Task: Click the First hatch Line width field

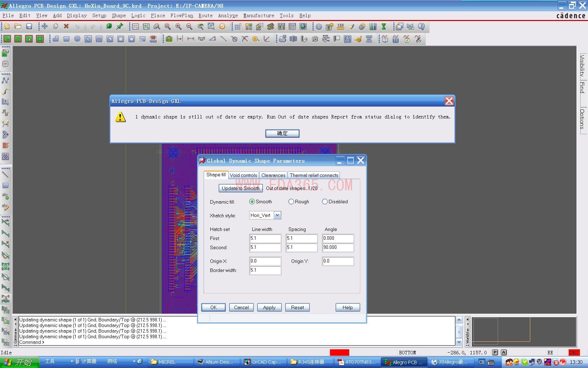Action: [265, 238]
